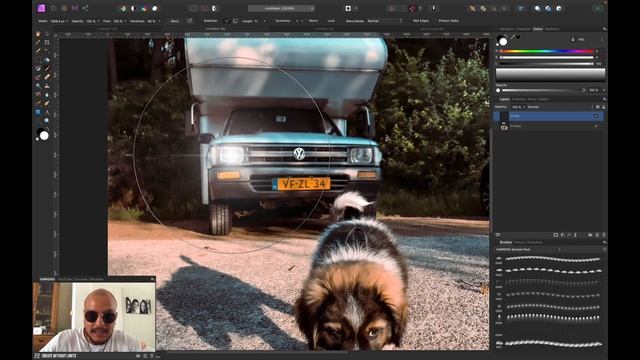Open the Assistant options icon
Screen dimensions: 640x360
click(433, 8)
